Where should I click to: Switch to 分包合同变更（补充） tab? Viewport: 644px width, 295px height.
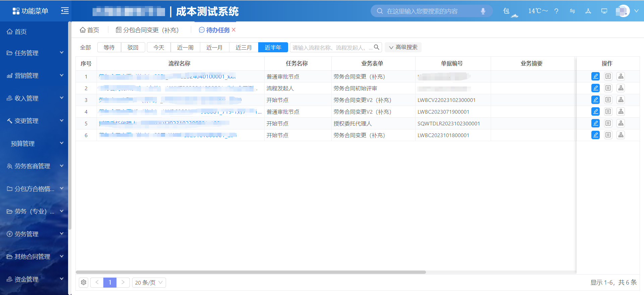click(147, 30)
